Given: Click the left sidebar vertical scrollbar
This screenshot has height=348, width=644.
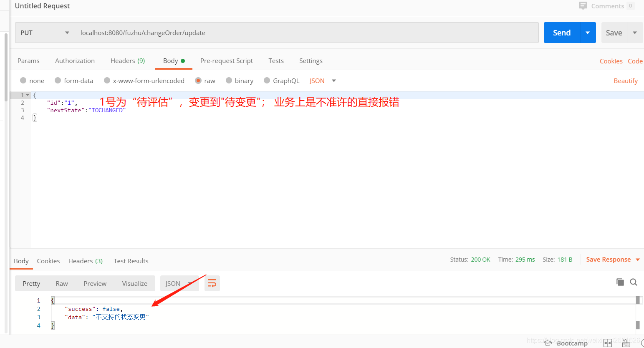Looking at the screenshot, I should click(x=6, y=67).
